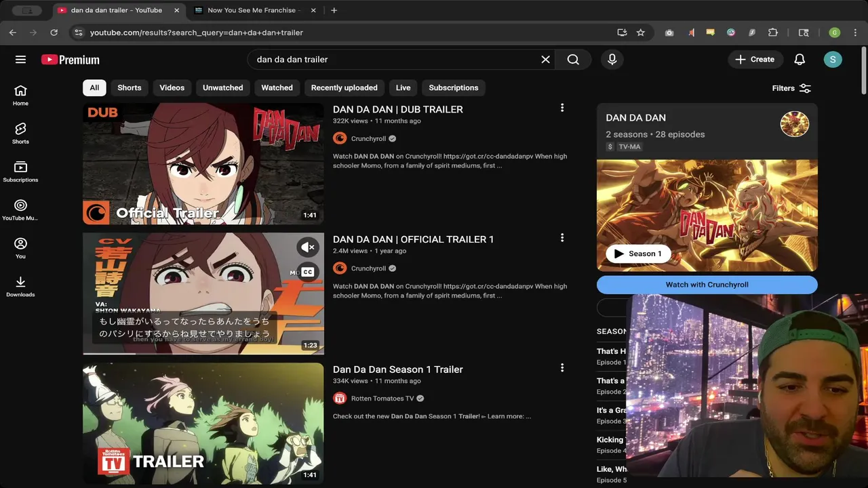This screenshot has width=868, height=488.
Task: Click the Season 1 play button
Action: (638, 253)
